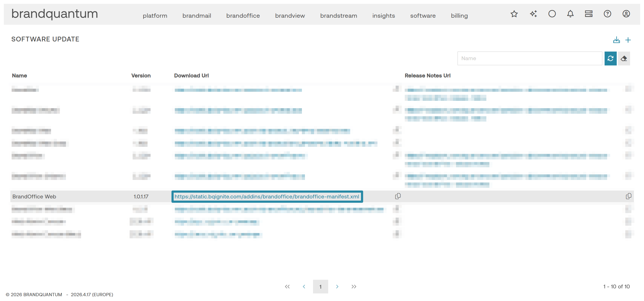Open the AI sparkle assistant icon

point(533,14)
